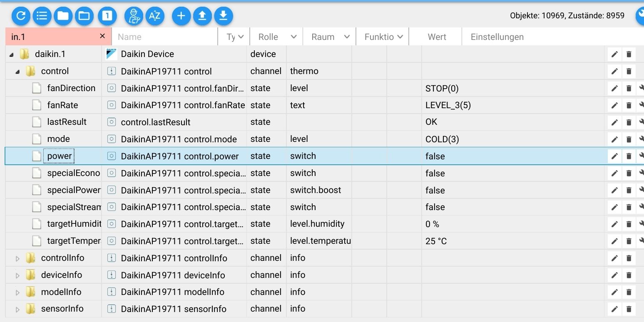Image resolution: width=644 pixels, height=322 pixels.
Task: Edit the modelInfo channel with the pencil
Action: tap(614, 292)
